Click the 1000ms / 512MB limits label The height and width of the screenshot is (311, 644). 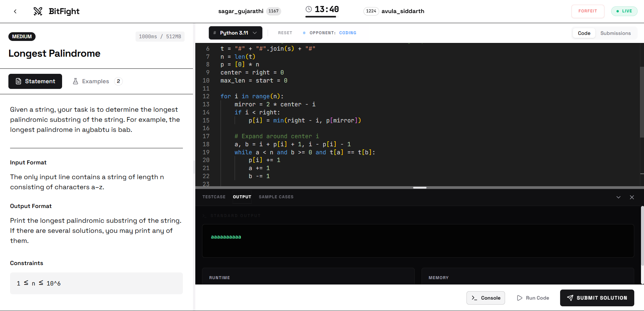(160, 37)
